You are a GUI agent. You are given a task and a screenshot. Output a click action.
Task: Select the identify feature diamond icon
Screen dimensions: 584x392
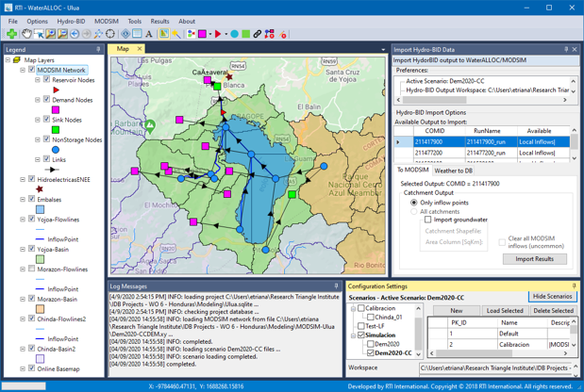click(x=125, y=34)
